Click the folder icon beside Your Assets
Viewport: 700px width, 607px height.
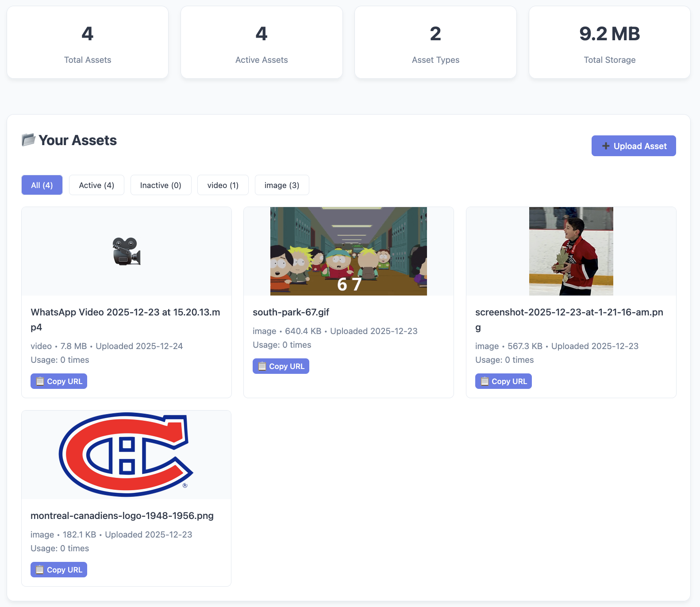click(29, 140)
